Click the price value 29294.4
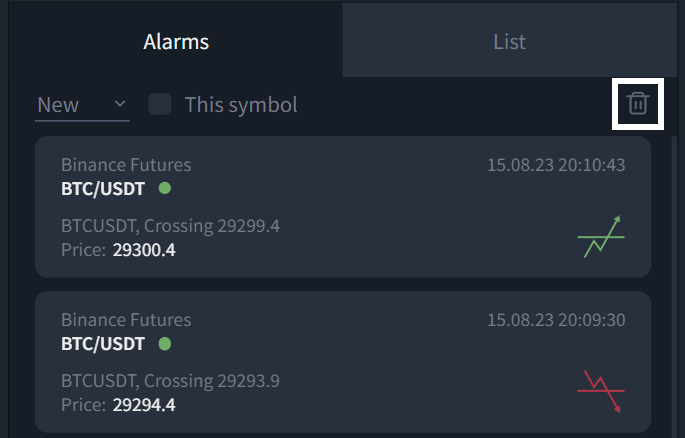 (x=144, y=405)
